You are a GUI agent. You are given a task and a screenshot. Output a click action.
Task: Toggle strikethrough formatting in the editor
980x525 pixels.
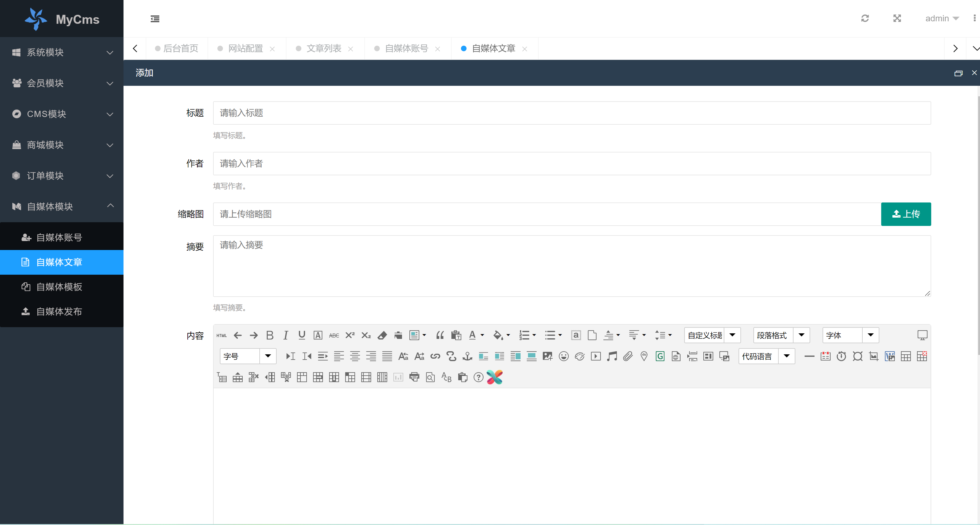click(334, 335)
